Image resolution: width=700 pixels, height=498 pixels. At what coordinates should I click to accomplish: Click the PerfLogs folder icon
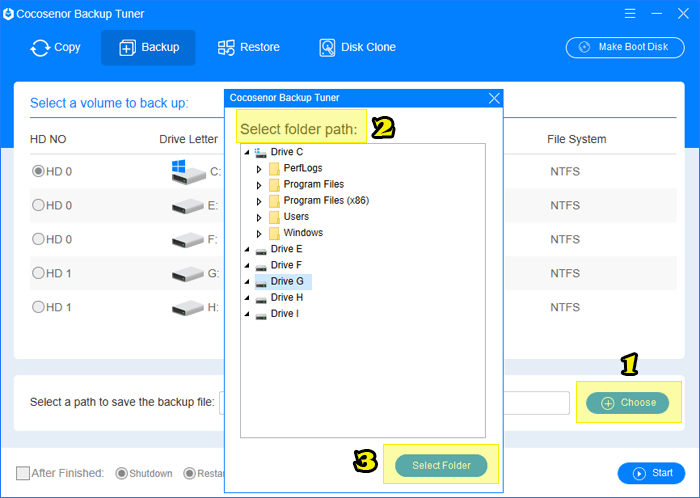274,169
